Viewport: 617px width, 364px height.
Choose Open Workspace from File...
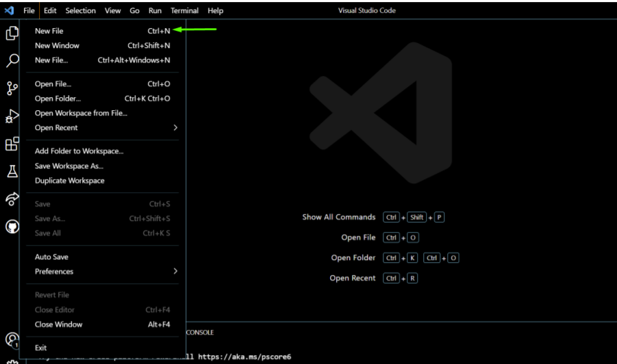(102, 113)
